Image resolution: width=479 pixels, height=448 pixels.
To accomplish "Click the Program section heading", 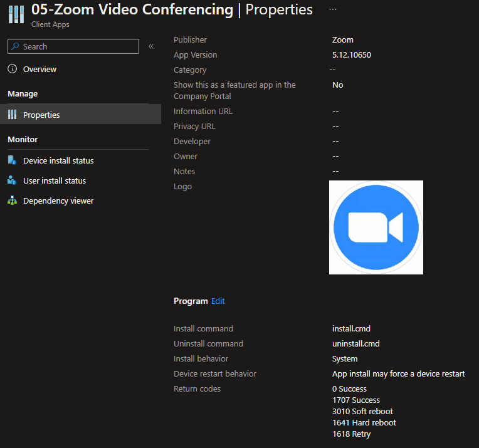I will [191, 301].
